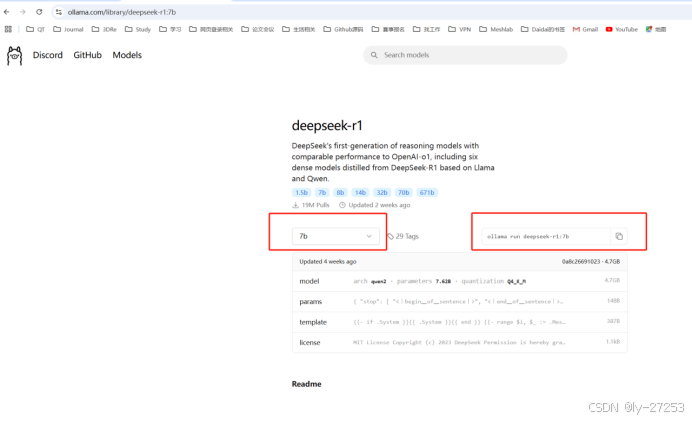This screenshot has width=692, height=421.
Task: Select the 32b size tag
Action: [x=382, y=192]
